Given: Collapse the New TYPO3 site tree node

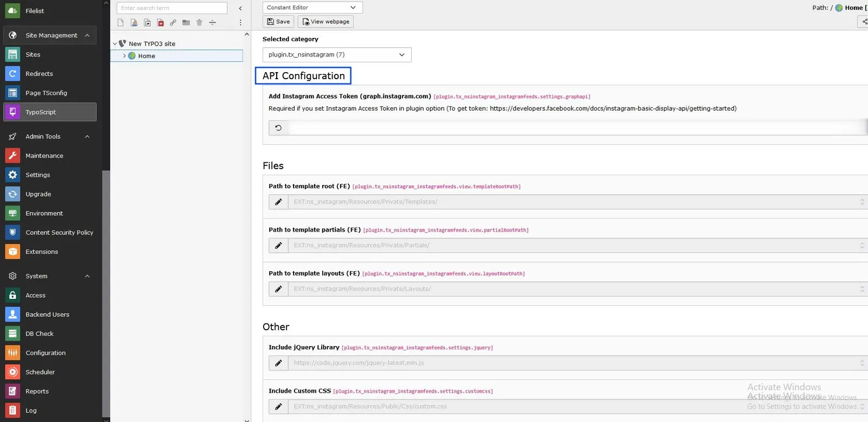Looking at the screenshot, I should coord(114,44).
